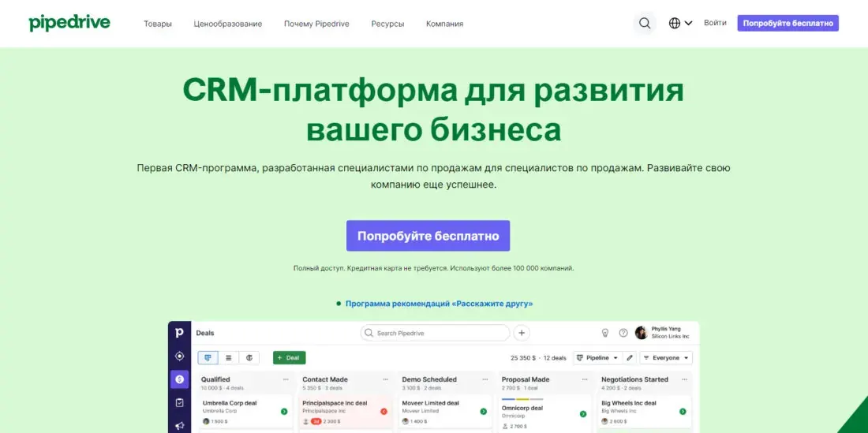This screenshot has height=433, width=868.
Task: Click the green add Deal button
Action: [x=289, y=358]
